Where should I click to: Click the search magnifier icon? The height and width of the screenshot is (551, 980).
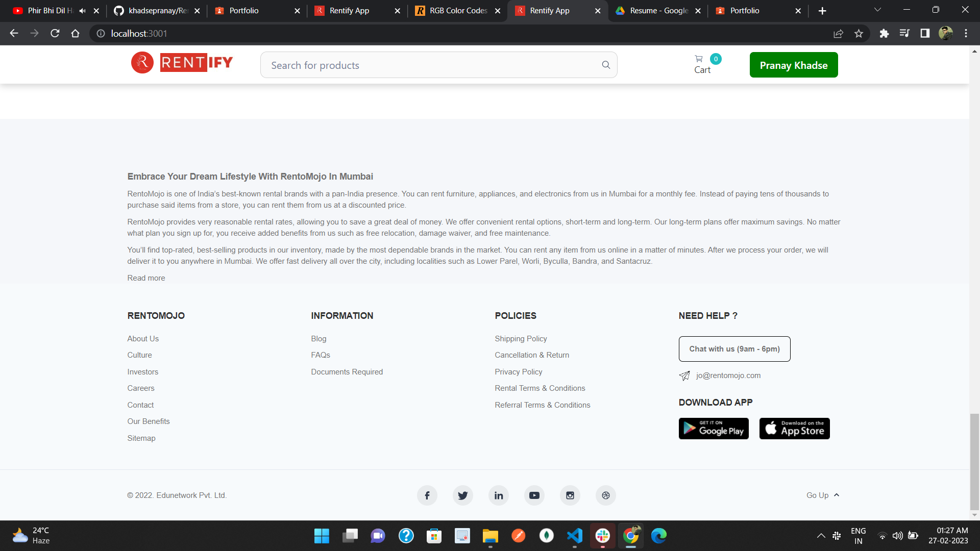(606, 65)
